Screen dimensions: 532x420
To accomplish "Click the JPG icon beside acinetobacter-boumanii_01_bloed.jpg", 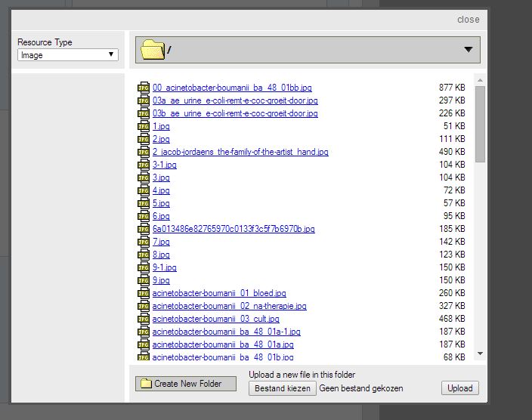I will [x=143, y=293].
